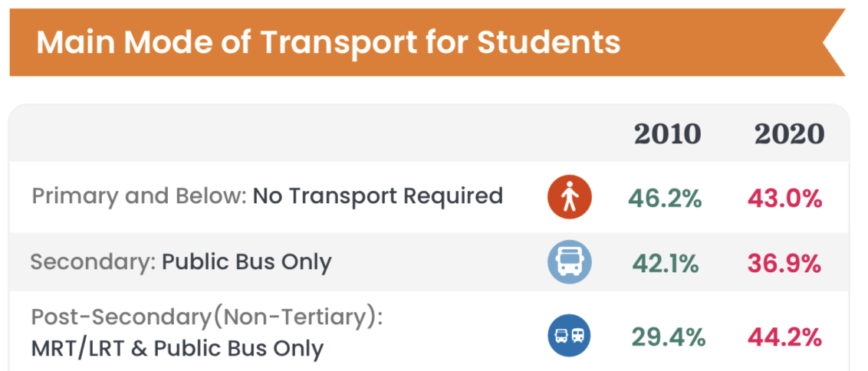Select the 'Primary and Below:' grey label
868x371 pixels.
pyautogui.click(x=139, y=196)
